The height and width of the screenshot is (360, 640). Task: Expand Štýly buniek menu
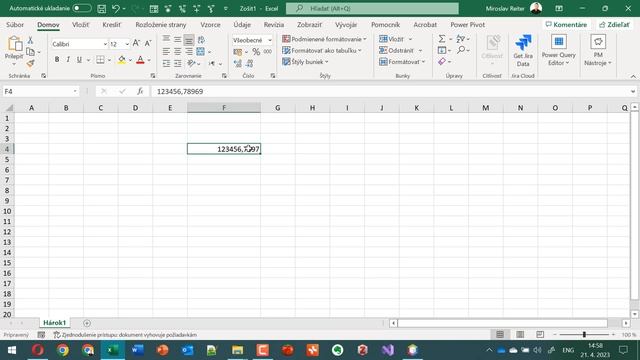tap(305, 62)
